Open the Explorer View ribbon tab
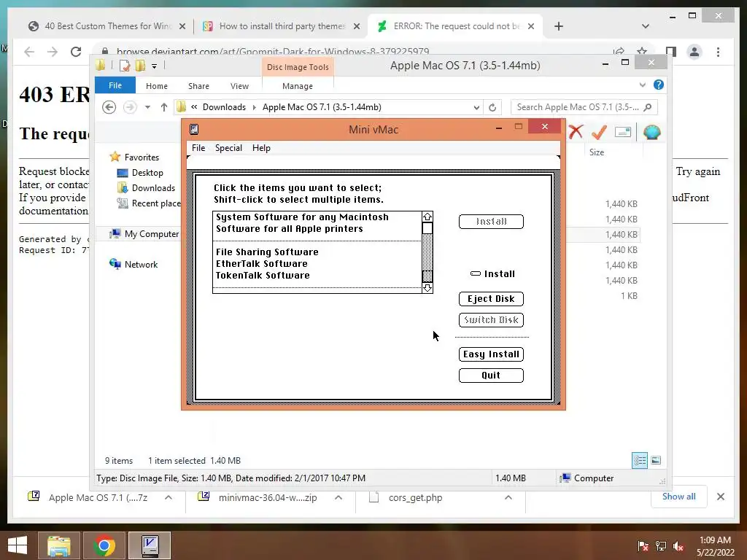 (239, 86)
